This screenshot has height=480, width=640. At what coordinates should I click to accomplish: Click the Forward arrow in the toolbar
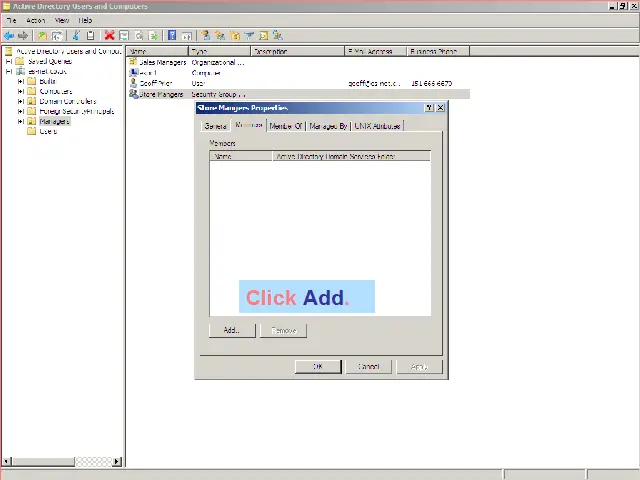point(23,36)
